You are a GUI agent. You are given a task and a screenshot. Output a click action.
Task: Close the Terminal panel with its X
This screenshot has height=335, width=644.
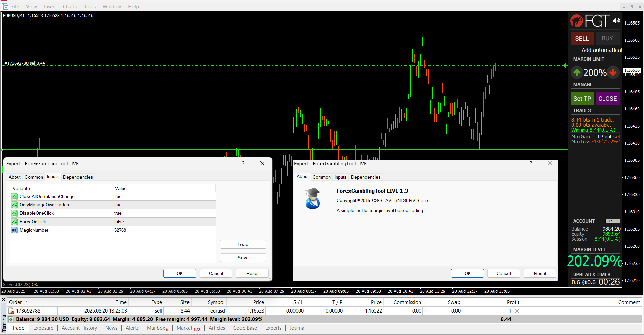pos(3,300)
